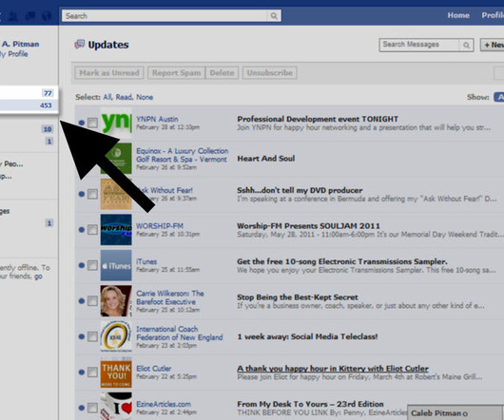Click the search magnifier icon in top bar
504x420 pixels.
tap(274, 16)
